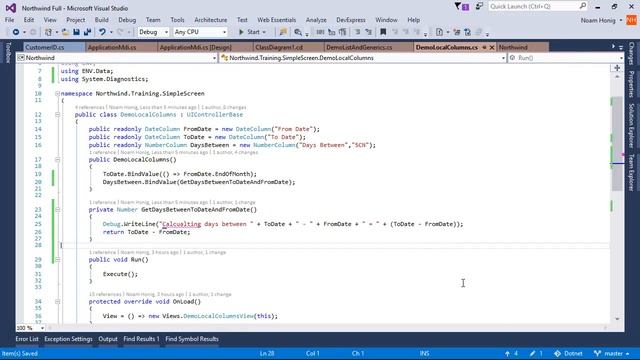640x360 pixels.
Task: Switch to the DemoListAndGenerics.cs tab
Action: pos(369,47)
